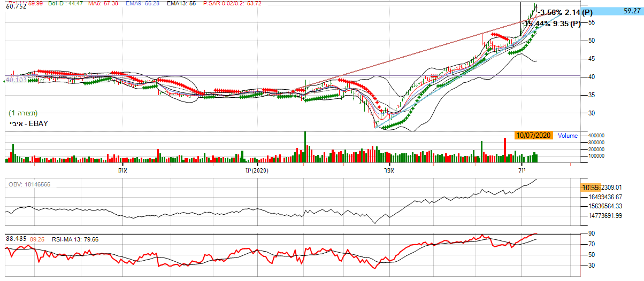Click the OBV indicator label
Image resolution: width=644 pixels, height=281 pixels.
click(30, 184)
